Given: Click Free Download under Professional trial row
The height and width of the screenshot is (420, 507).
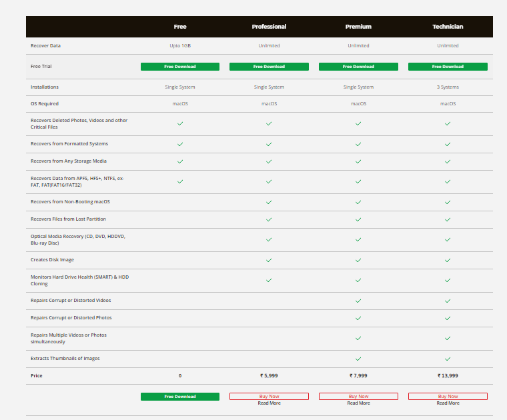Looking at the screenshot, I should (x=269, y=67).
